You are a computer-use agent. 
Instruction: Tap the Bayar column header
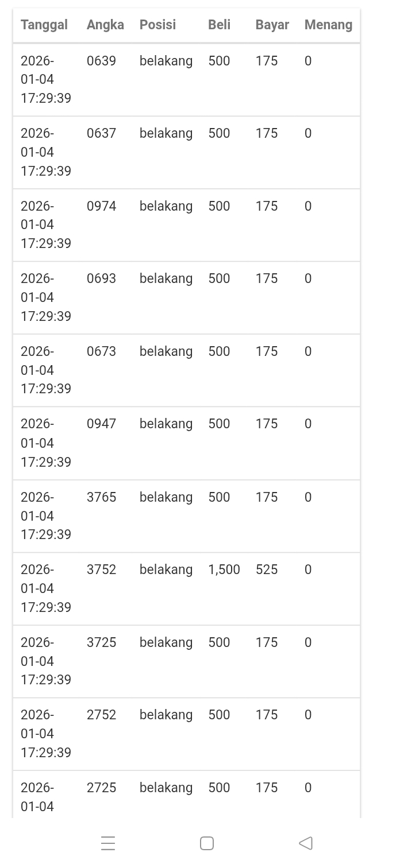(x=272, y=25)
